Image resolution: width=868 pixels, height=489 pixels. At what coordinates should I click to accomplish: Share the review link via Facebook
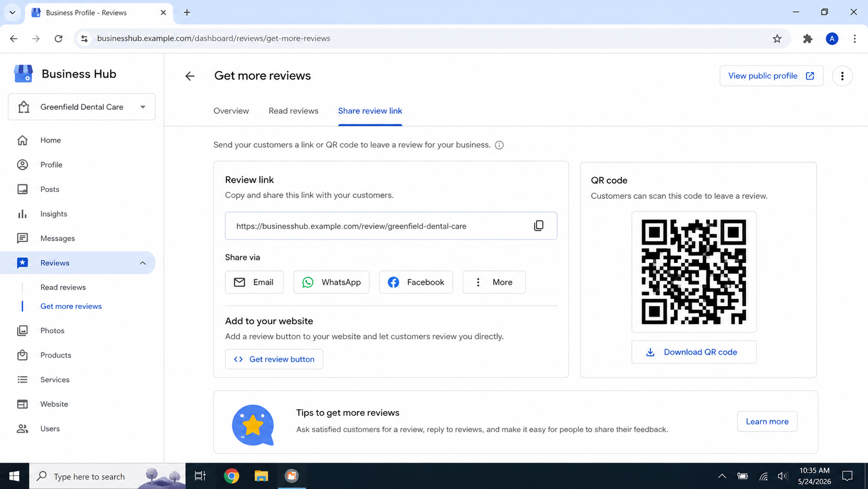coord(416,282)
